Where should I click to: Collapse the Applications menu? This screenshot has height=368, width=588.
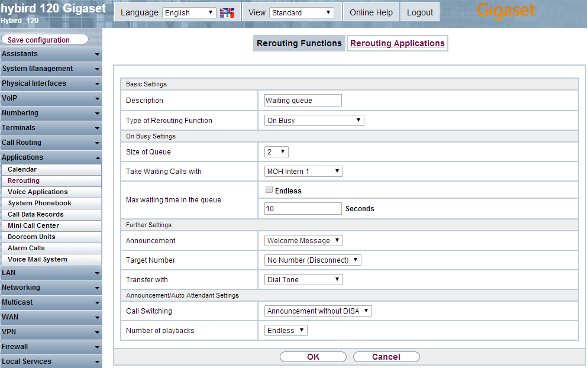pyautogui.click(x=51, y=157)
